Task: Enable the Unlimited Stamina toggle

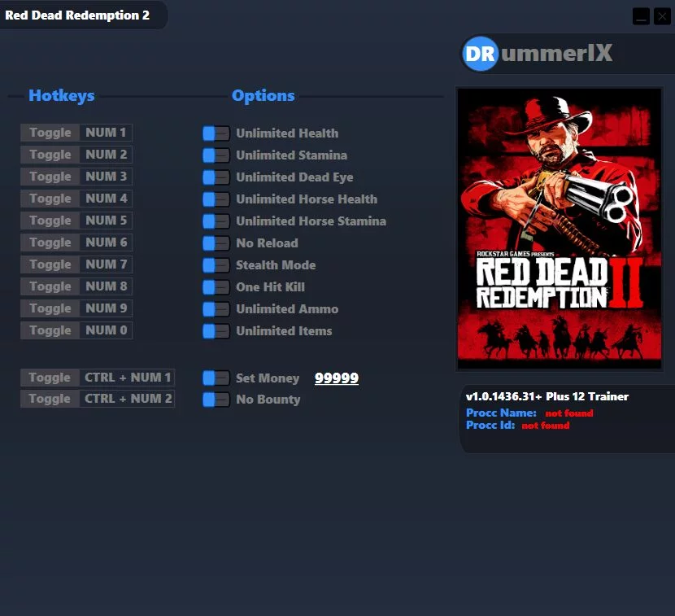Action: click(x=216, y=155)
